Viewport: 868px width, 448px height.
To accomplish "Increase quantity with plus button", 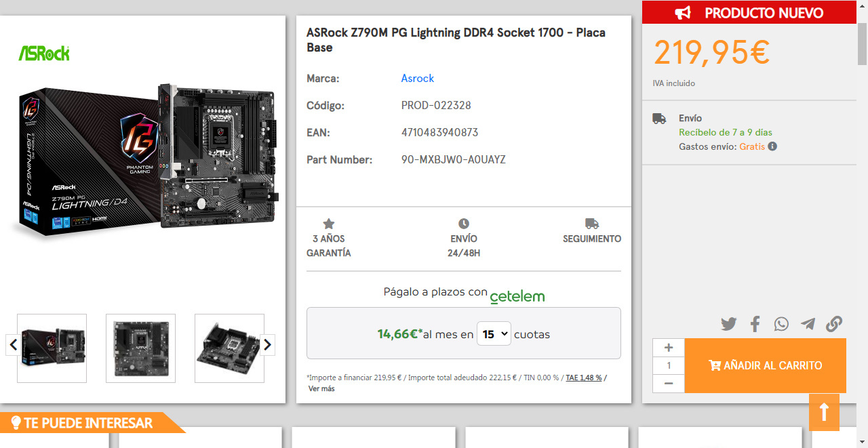I will (x=669, y=348).
